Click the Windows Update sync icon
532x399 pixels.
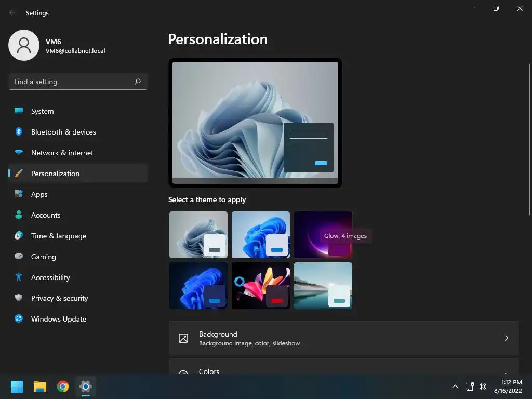point(19,318)
